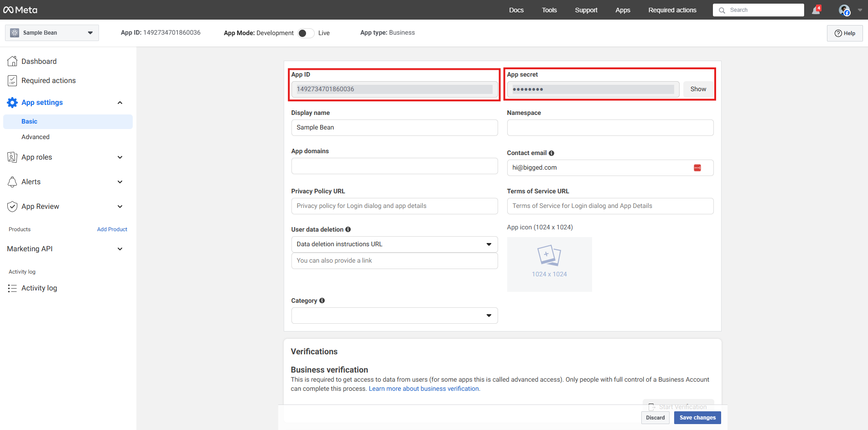Click the Add Product link
The width and height of the screenshot is (868, 430).
tap(112, 229)
